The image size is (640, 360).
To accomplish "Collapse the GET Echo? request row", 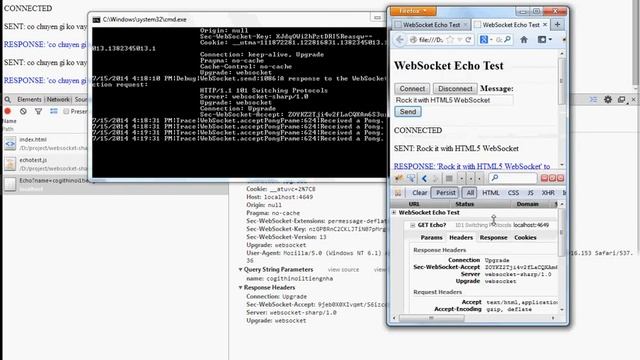I will point(413,225).
